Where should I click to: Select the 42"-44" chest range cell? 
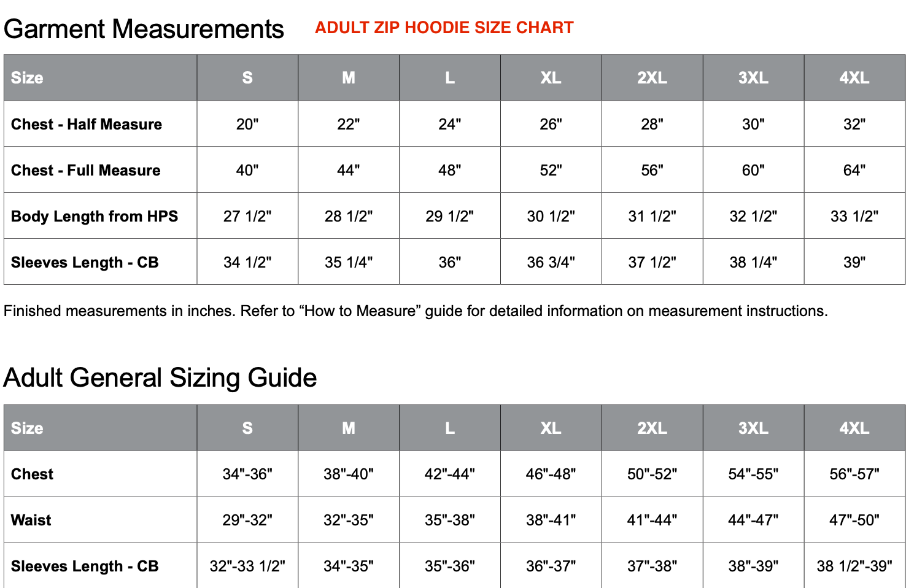[449, 474]
